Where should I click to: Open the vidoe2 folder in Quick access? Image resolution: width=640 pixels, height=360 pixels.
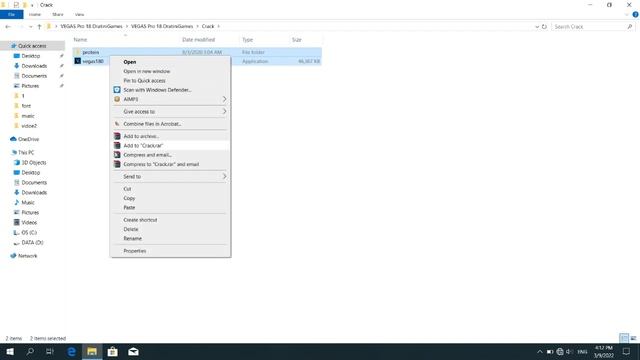click(x=29, y=126)
